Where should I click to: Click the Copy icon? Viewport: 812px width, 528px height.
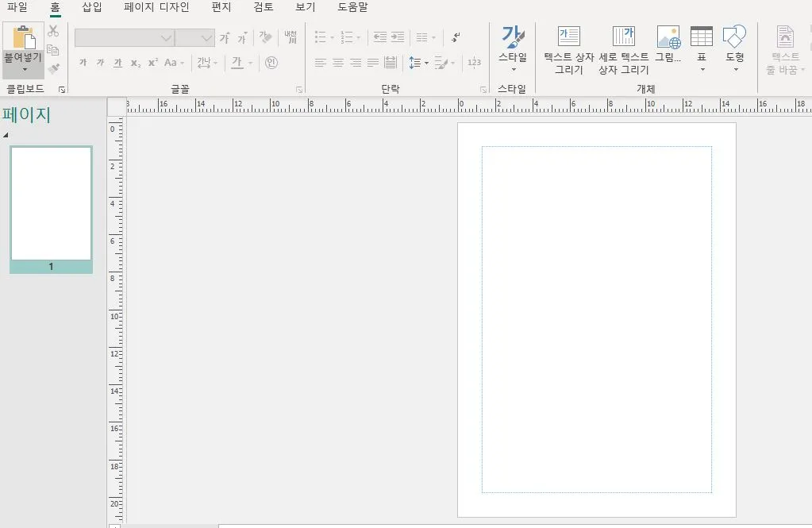click(53, 50)
